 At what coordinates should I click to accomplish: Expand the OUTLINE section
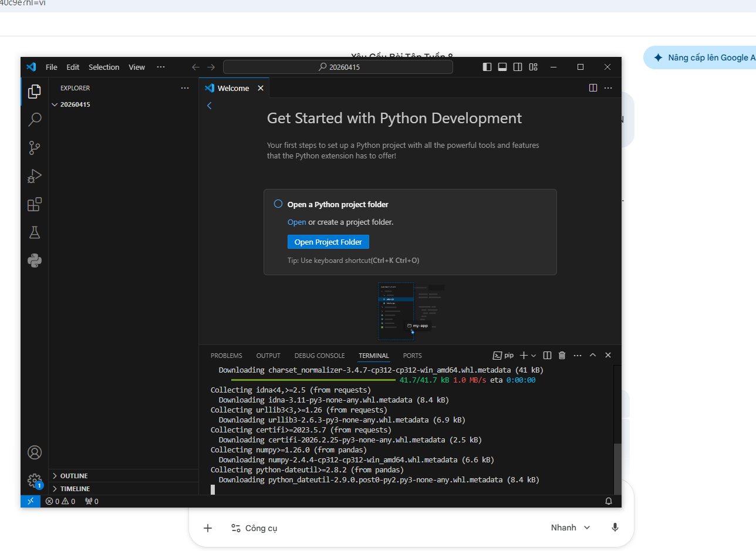(74, 476)
